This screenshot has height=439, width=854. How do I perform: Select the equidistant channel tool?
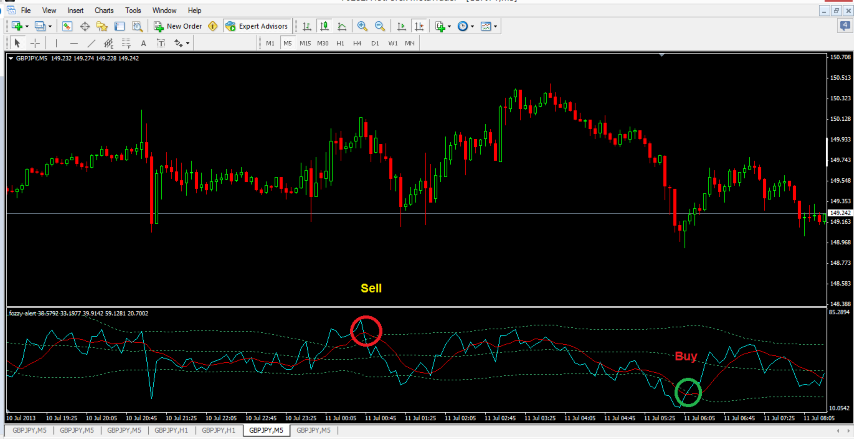click(108, 43)
